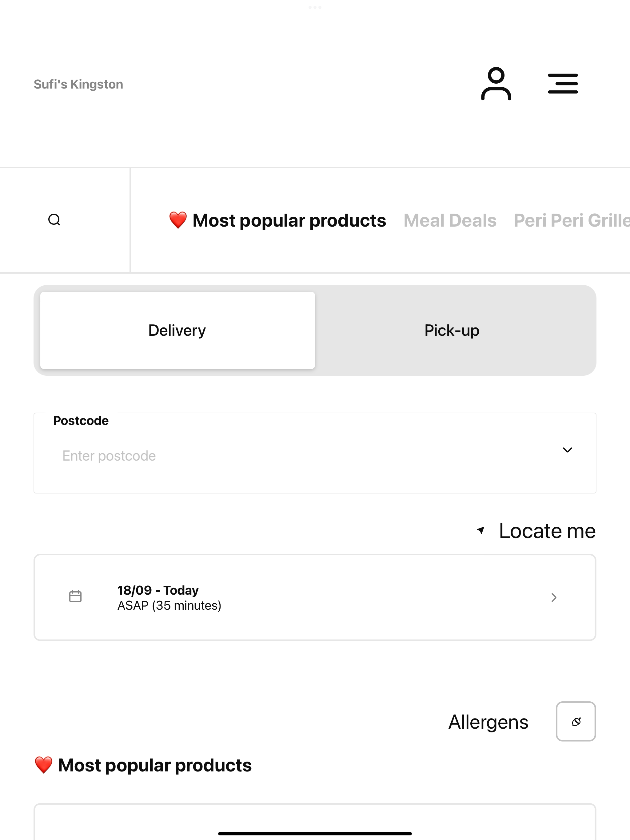
Task: Click the 18/09 - Today date text
Action: (158, 590)
